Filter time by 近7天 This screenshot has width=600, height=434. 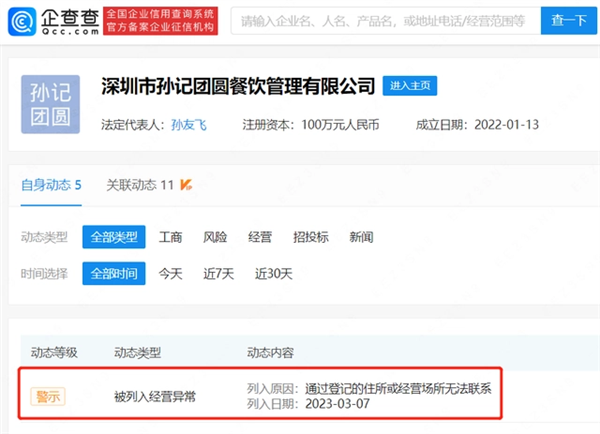(218, 273)
